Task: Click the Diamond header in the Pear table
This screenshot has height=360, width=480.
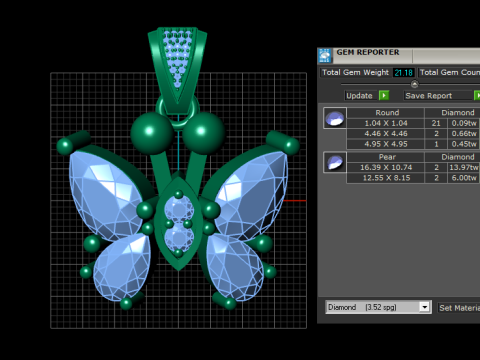Action: [x=453, y=157]
